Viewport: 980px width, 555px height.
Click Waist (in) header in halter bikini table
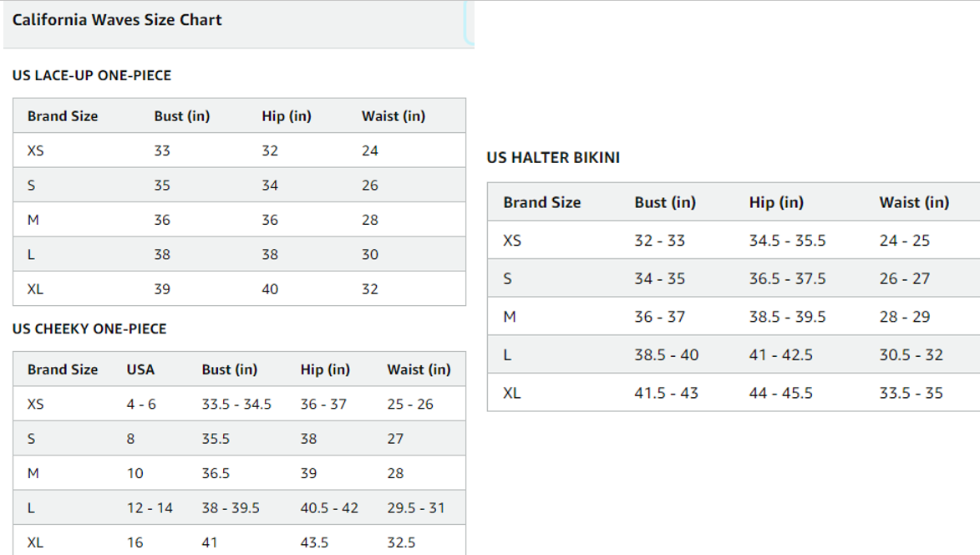pyautogui.click(x=914, y=202)
